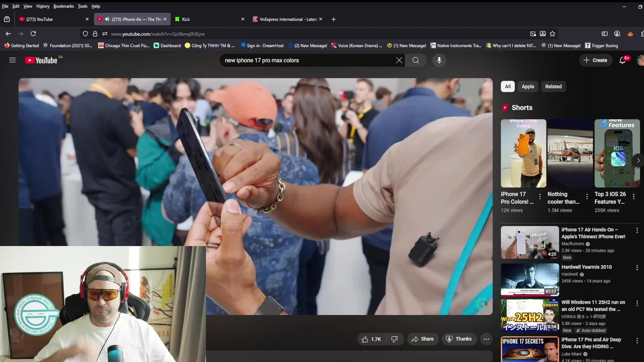Image resolution: width=644 pixels, height=362 pixels.
Task: Open tracking protection shield panel
Action: point(86,34)
